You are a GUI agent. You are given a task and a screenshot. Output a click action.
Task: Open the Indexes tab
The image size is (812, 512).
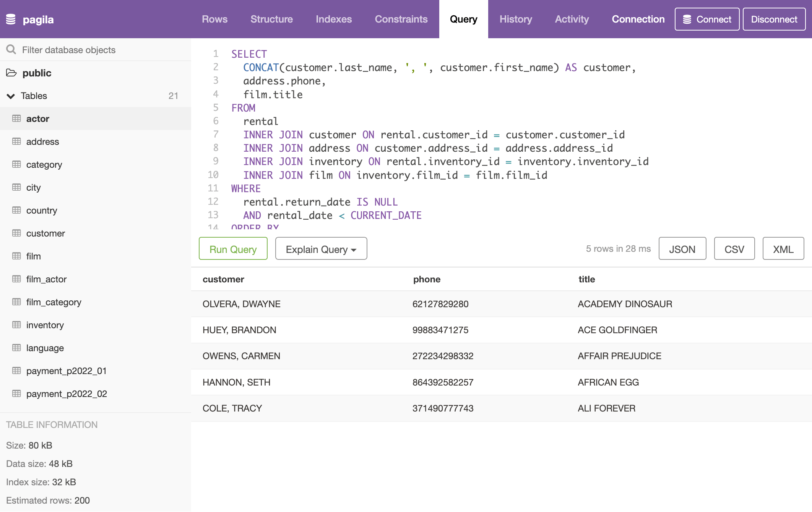pyautogui.click(x=333, y=19)
